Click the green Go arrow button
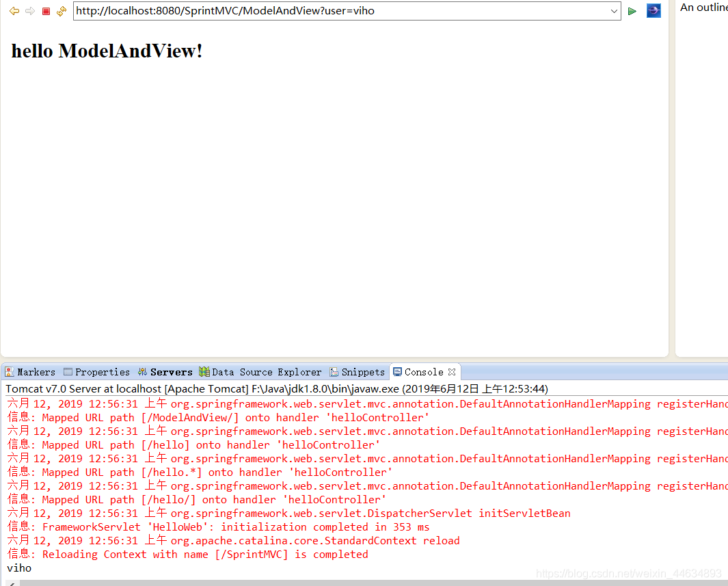 [632, 11]
